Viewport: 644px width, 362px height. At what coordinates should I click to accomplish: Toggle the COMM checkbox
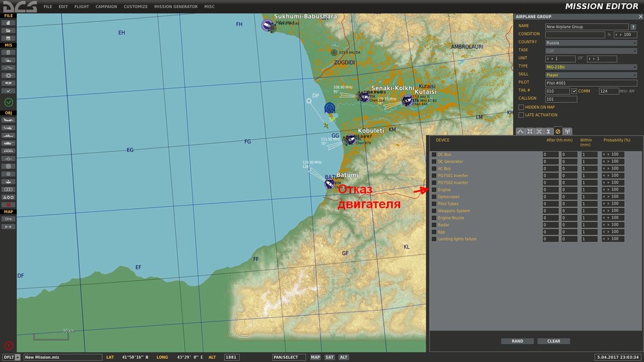[x=574, y=91]
